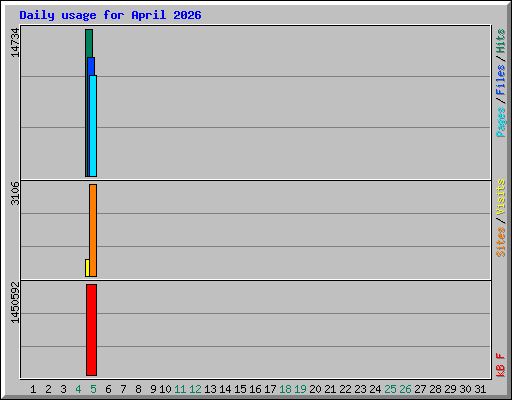
Task: Select green day 25 label
Action: [390, 389]
